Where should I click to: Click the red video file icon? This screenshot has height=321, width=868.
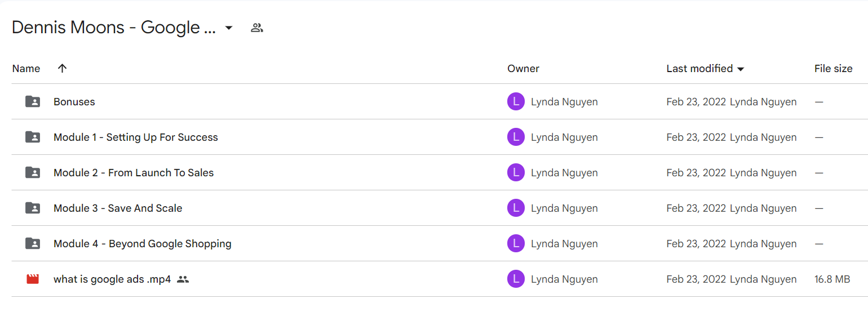pos(33,279)
